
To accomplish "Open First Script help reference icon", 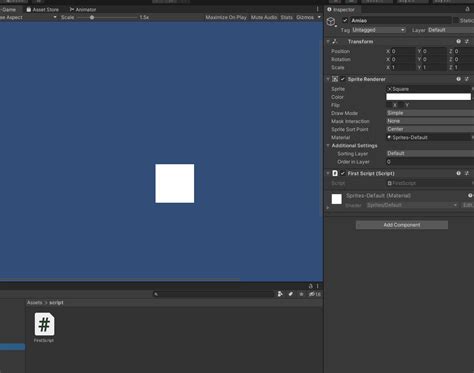I will [x=459, y=173].
